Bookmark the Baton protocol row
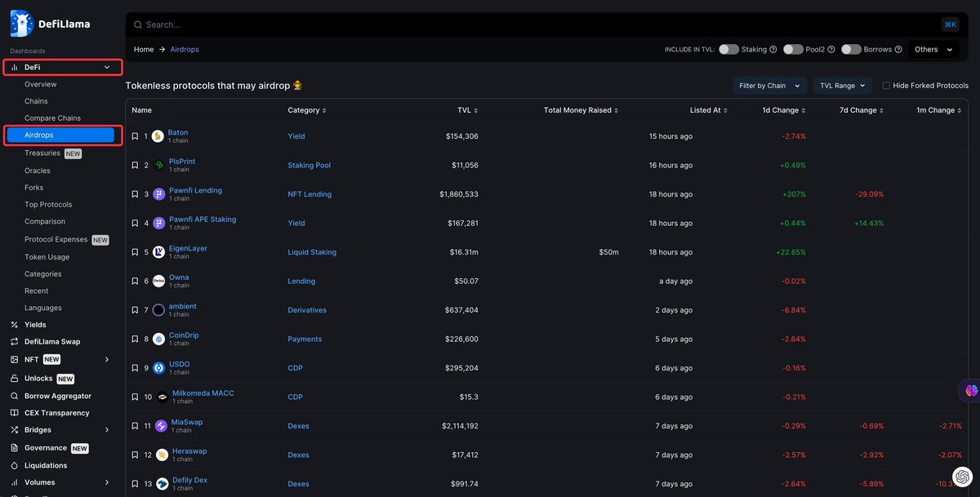The height and width of the screenshot is (497, 980). pos(135,136)
